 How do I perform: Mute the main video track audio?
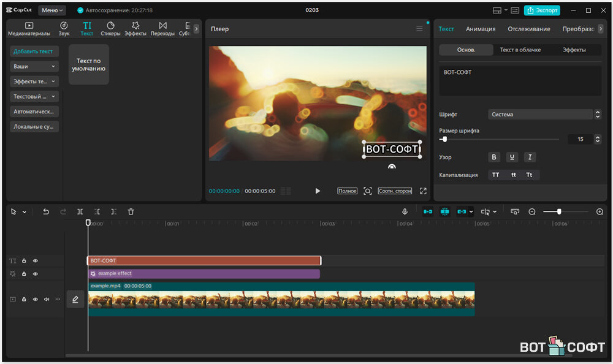(47, 299)
